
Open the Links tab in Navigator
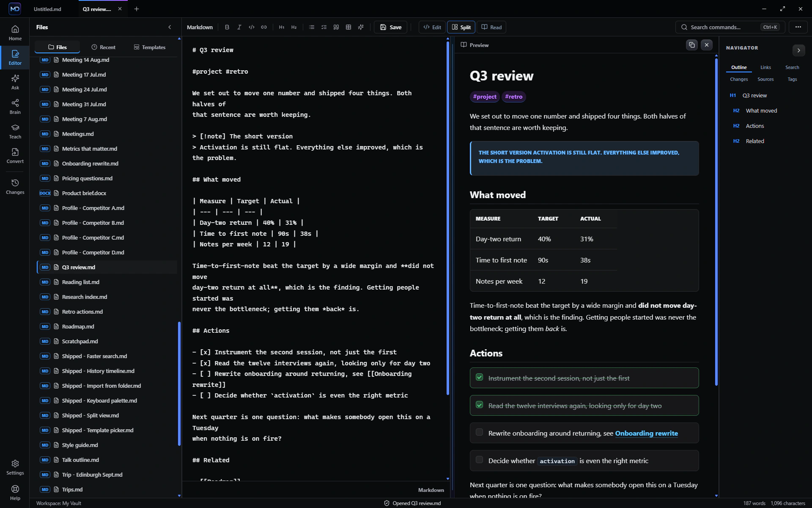click(765, 67)
